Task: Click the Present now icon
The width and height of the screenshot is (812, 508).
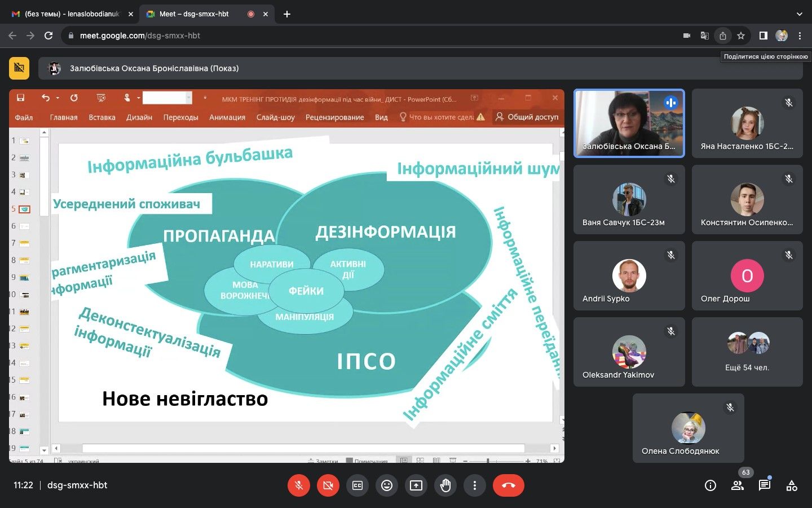Action: pyautogui.click(x=416, y=485)
